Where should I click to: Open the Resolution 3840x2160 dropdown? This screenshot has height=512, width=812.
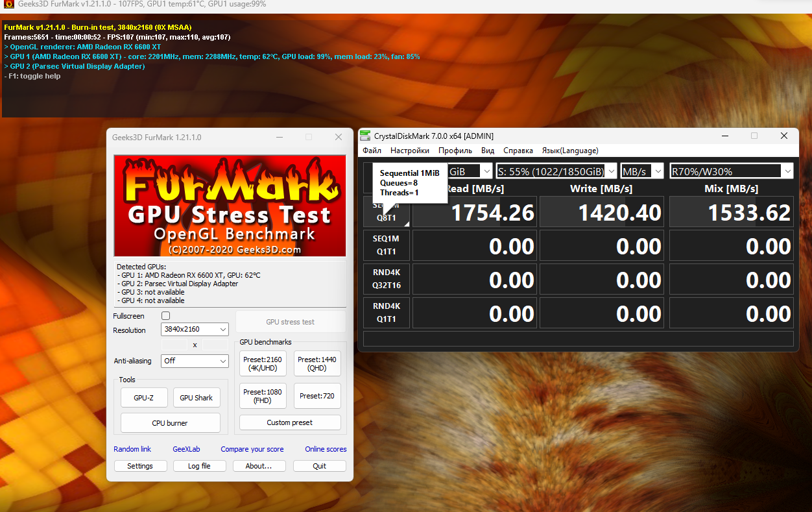(195, 330)
